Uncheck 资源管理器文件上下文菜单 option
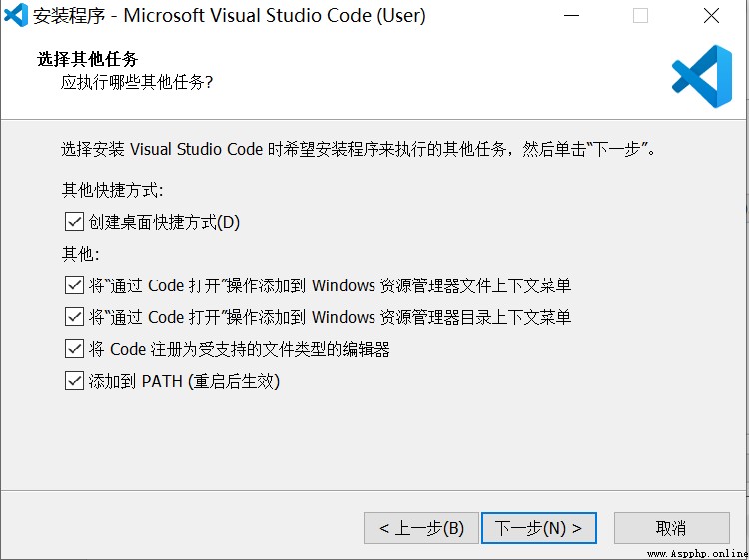Image resolution: width=749 pixels, height=560 pixels. tap(74, 285)
